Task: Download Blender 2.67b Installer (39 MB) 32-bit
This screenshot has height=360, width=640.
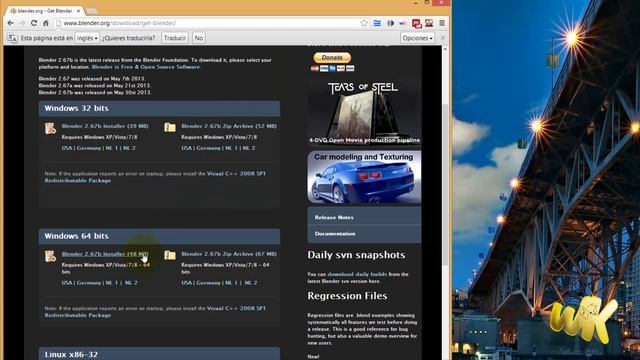Action: click(105, 126)
